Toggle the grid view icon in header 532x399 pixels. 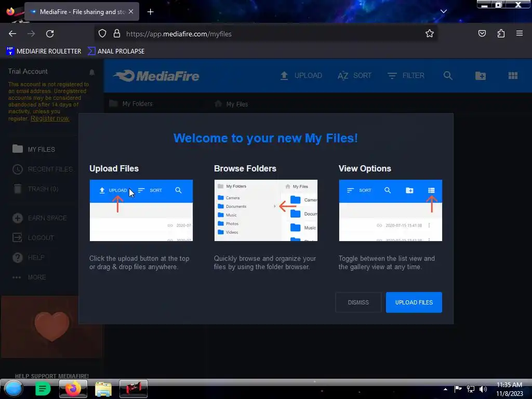[x=513, y=76]
